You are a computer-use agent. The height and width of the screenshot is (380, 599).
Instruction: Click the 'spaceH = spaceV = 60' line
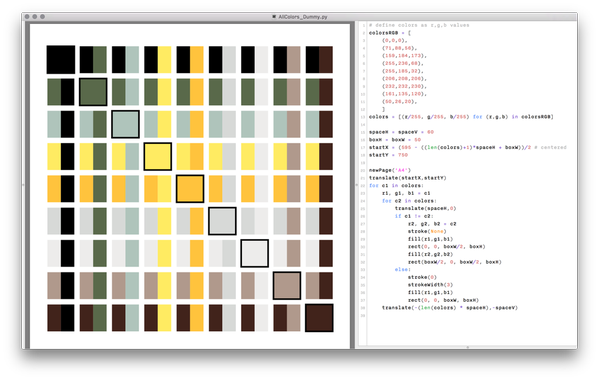click(401, 132)
